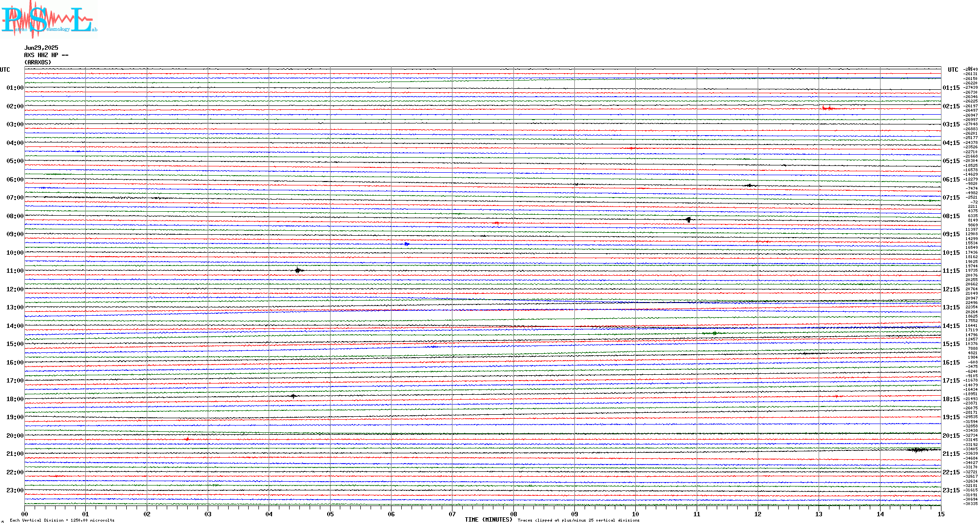Screen dimensions: 980x527
Task: Click the 17:00 hour label
Action: coord(15,381)
